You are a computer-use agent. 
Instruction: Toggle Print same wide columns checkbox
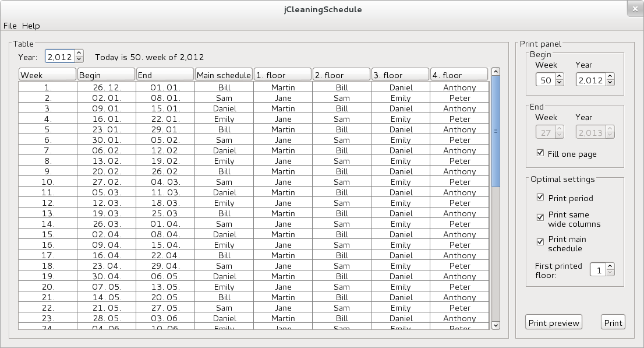pyautogui.click(x=540, y=217)
